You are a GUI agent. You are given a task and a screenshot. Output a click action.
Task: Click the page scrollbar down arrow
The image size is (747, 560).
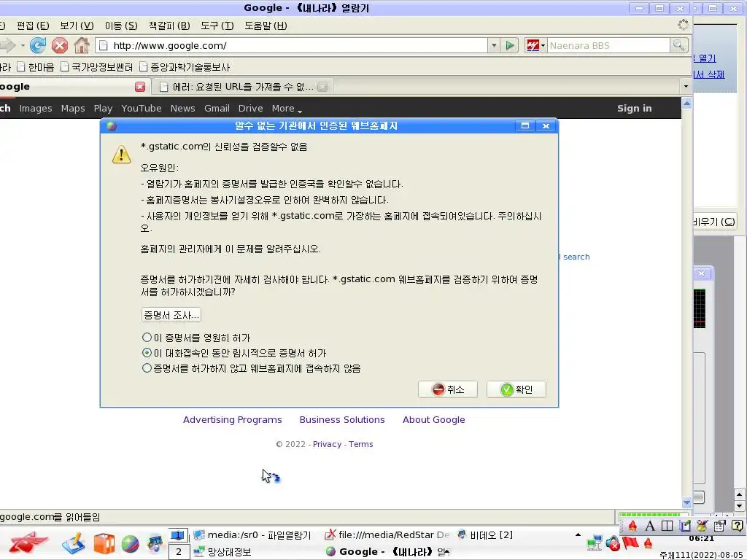[x=686, y=503]
